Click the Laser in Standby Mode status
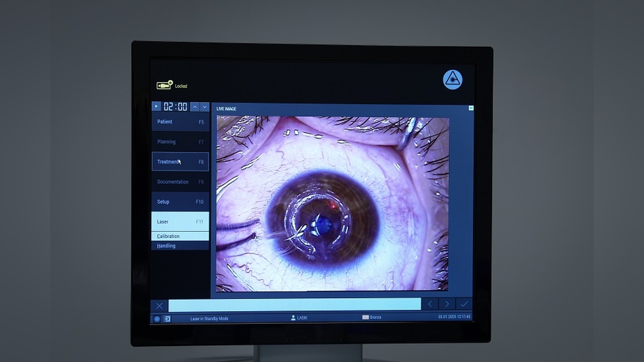Screen dimensions: 644x362 [x=209, y=319]
